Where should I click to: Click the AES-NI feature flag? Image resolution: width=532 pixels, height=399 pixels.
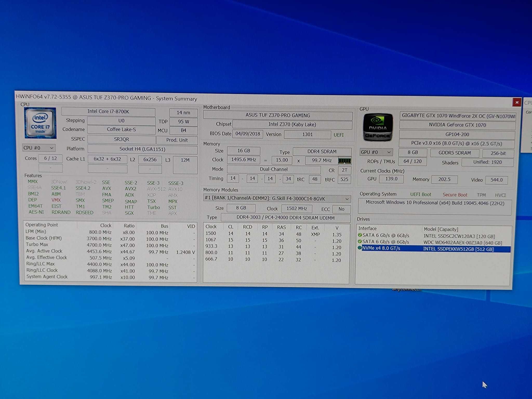(36, 212)
